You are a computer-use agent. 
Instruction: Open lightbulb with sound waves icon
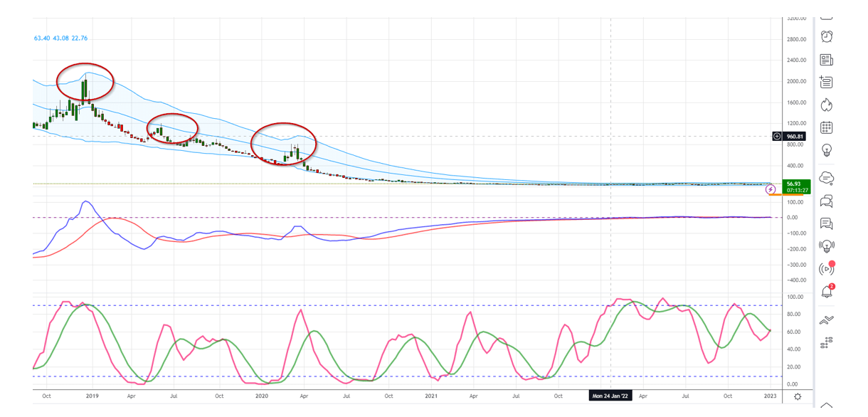pyautogui.click(x=826, y=246)
